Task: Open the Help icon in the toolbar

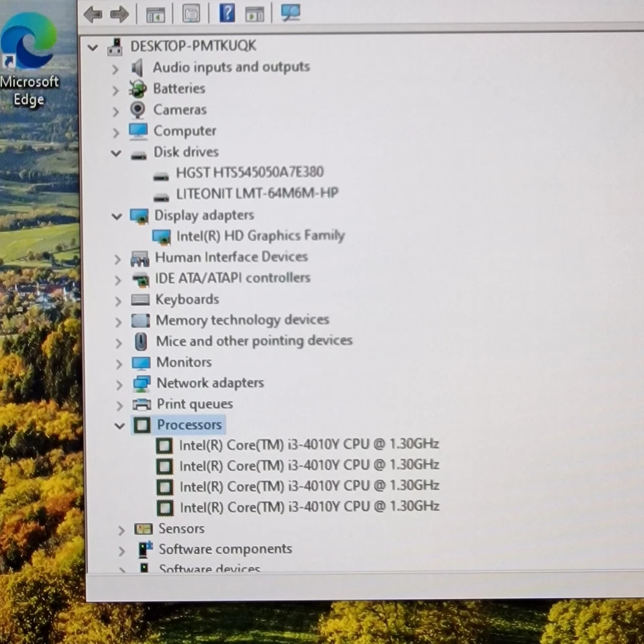Action: 227,13
